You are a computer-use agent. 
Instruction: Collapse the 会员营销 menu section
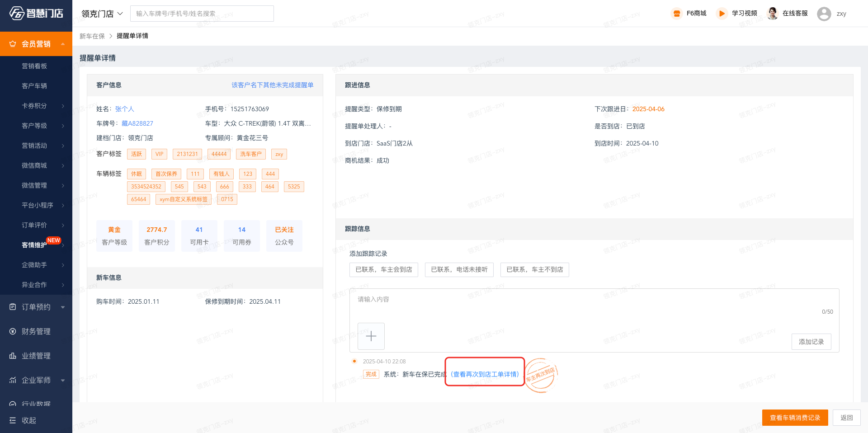[63, 44]
